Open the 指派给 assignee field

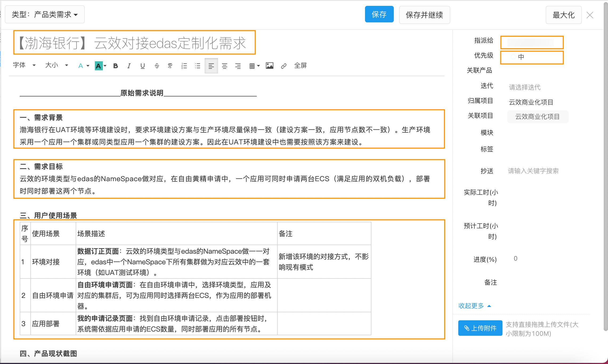(x=532, y=42)
